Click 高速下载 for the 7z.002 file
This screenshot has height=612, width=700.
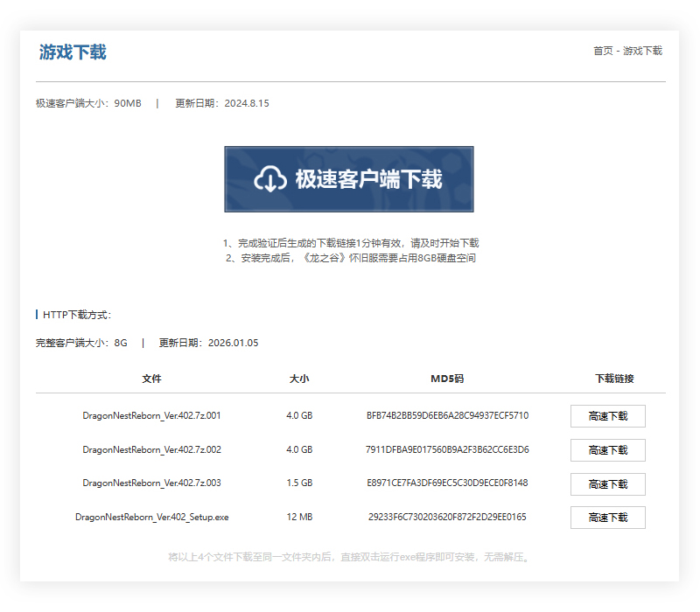click(x=607, y=450)
